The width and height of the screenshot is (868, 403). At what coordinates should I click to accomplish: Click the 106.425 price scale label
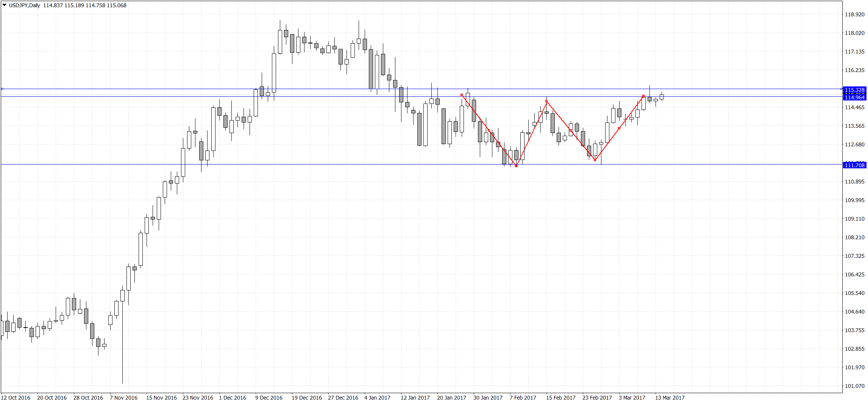[855, 274]
